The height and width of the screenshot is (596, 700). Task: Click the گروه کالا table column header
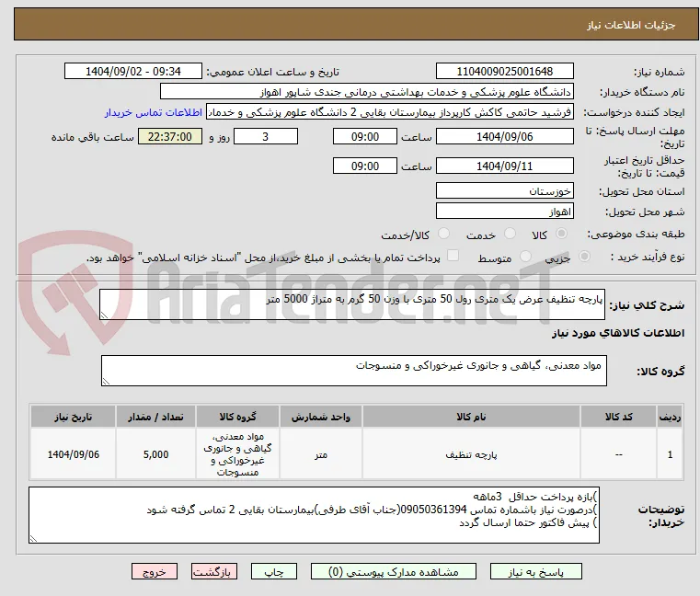[237, 417]
